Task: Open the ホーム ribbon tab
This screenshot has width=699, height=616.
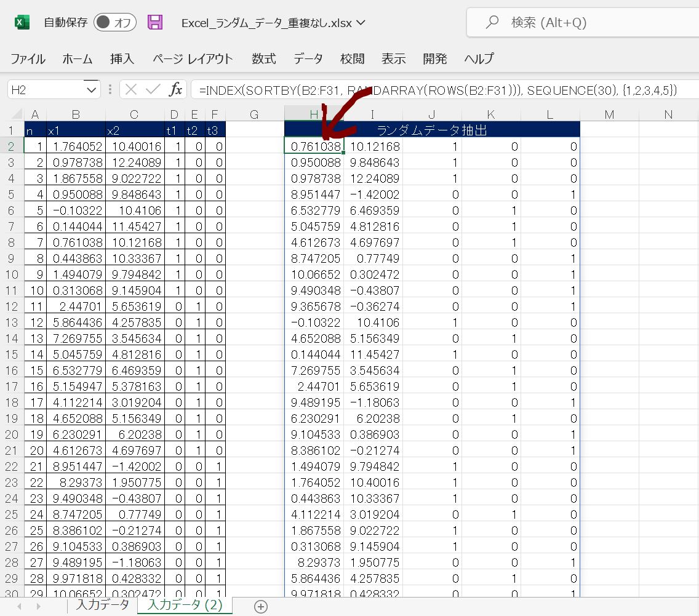Action: click(x=78, y=58)
